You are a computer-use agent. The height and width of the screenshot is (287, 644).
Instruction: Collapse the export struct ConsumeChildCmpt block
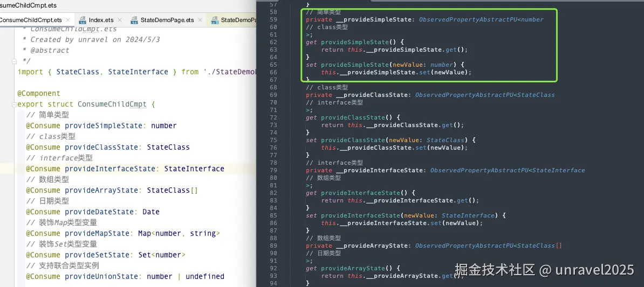point(15,104)
